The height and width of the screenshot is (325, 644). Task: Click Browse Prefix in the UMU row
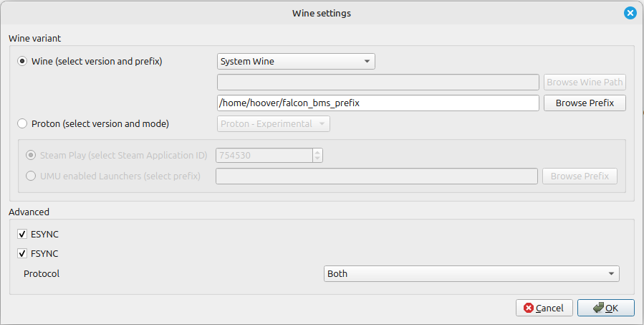click(580, 176)
